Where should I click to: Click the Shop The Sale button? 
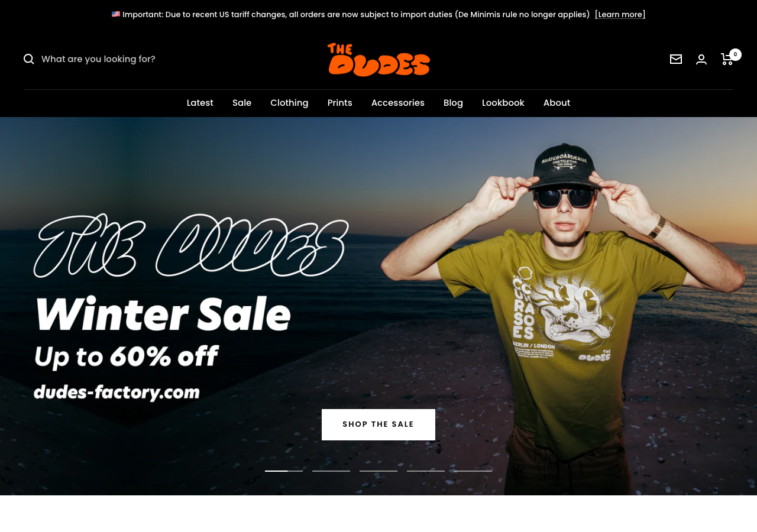378,424
